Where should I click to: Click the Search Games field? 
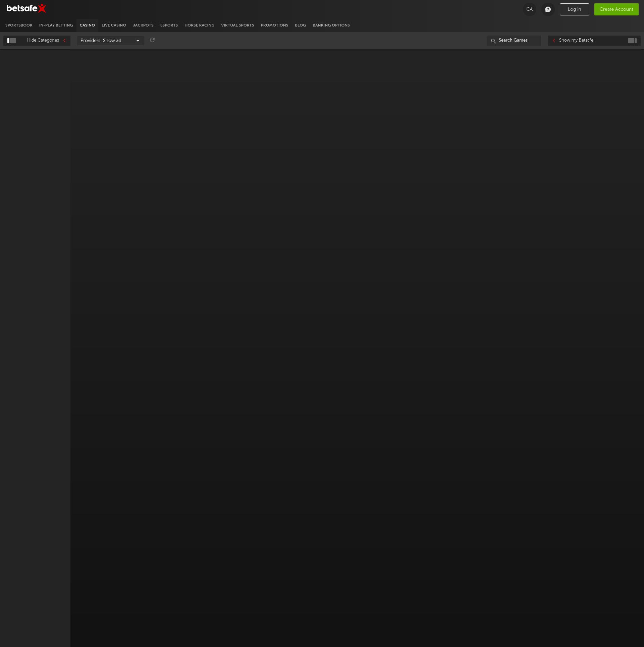[517, 40]
